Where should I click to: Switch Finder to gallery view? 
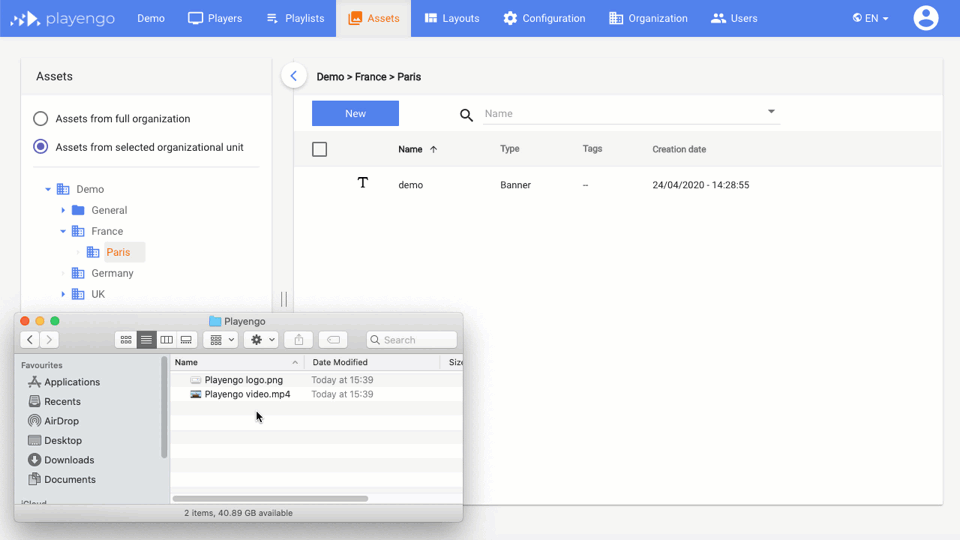[186, 340]
